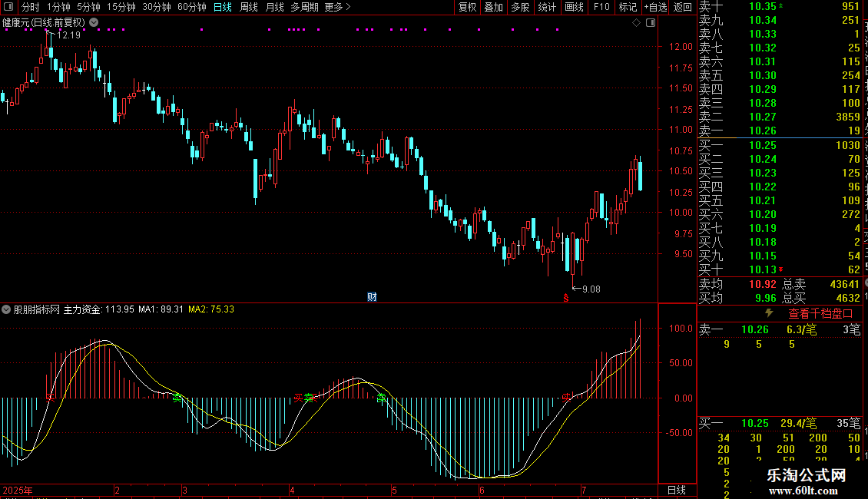Expand the 更多 periods menu
This screenshot has height=499, width=868.
[x=338, y=7]
